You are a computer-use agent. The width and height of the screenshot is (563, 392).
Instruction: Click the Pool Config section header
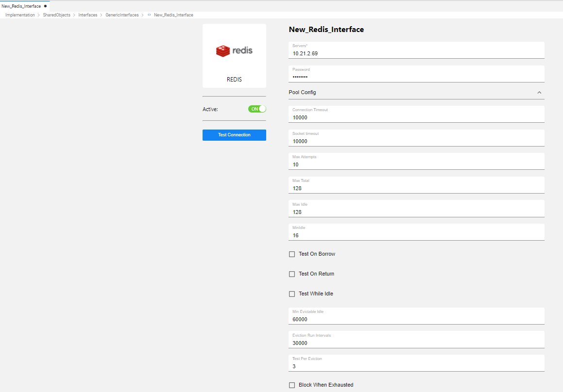(x=303, y=92)
